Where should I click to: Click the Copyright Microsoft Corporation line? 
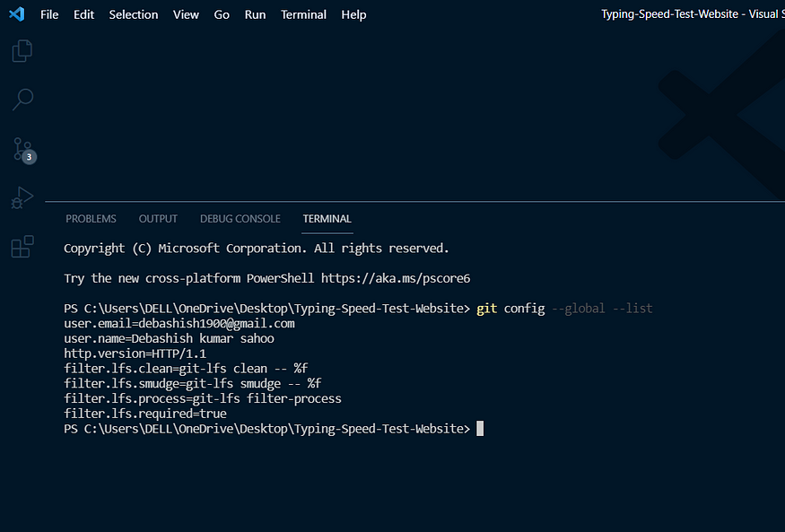click(257, 249)
